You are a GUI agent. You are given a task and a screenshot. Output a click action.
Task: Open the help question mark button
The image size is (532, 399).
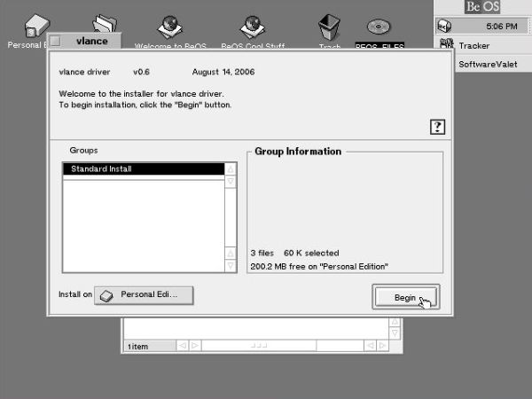click(437, 127)
